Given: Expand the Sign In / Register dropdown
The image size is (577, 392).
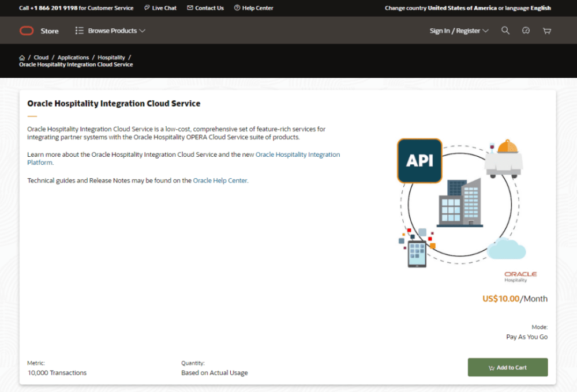Looking at the screenshot, I should click(x=459, y=31).
